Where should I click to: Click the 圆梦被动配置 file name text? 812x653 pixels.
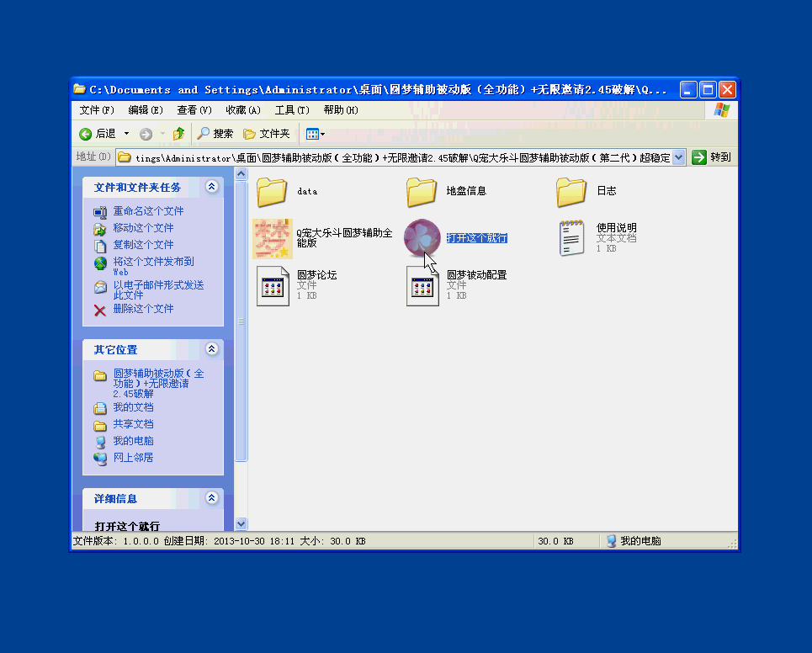(x=476, y=275)
